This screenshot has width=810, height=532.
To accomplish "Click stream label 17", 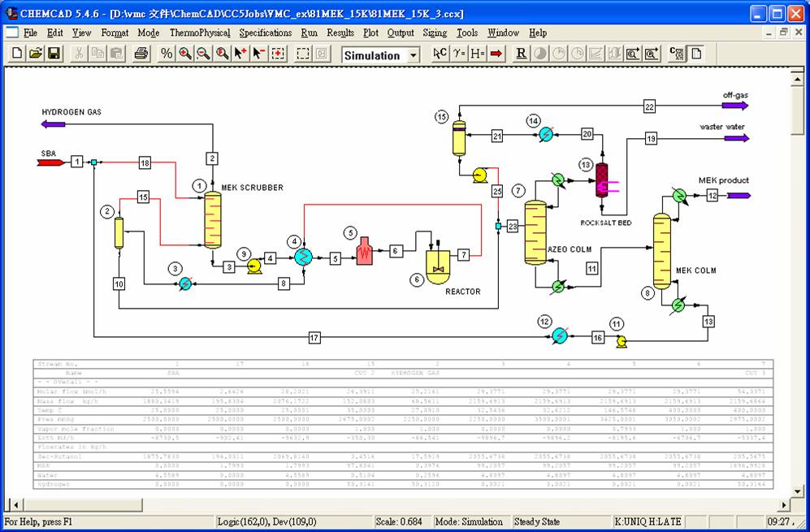I will click(x=314, y=338).
